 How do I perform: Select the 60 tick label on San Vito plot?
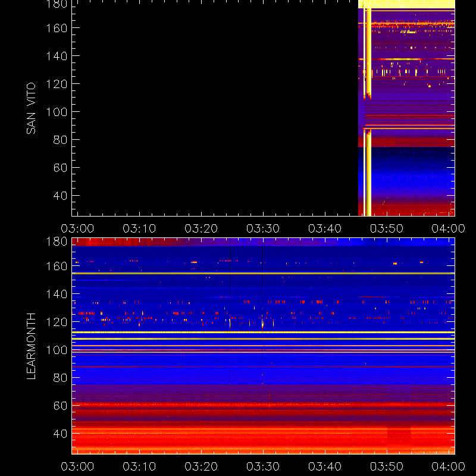(x=60, y=168)
